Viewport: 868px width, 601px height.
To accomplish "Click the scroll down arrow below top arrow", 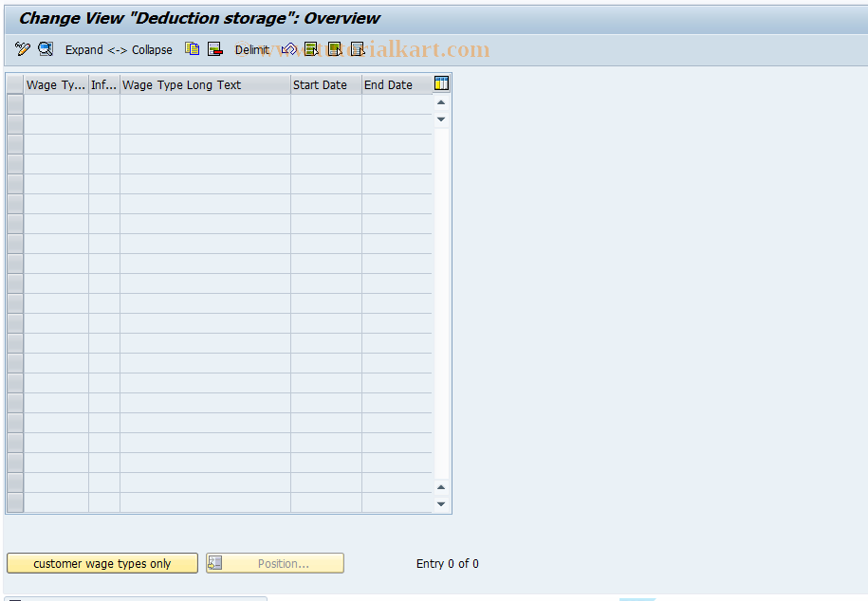I will coord(441,119).
